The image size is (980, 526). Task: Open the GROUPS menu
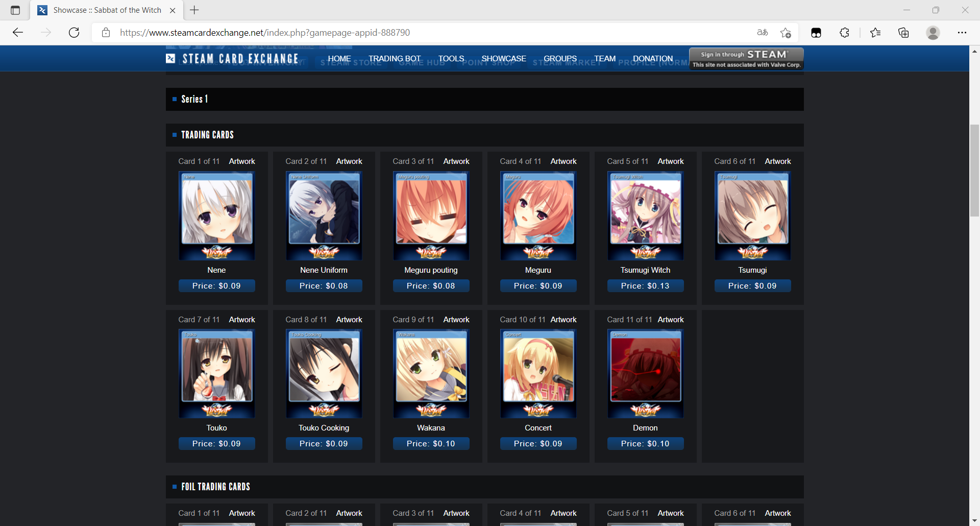click(x=560, y=59)
